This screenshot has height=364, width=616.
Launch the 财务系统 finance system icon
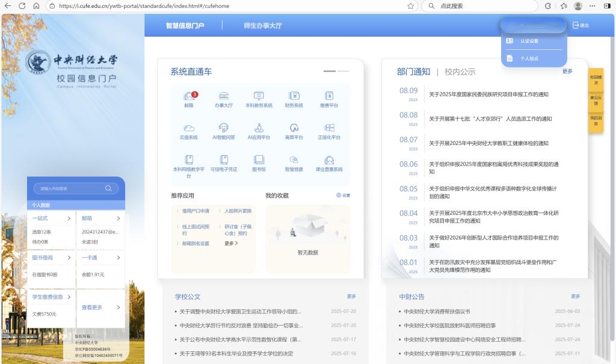coord(294,96)
